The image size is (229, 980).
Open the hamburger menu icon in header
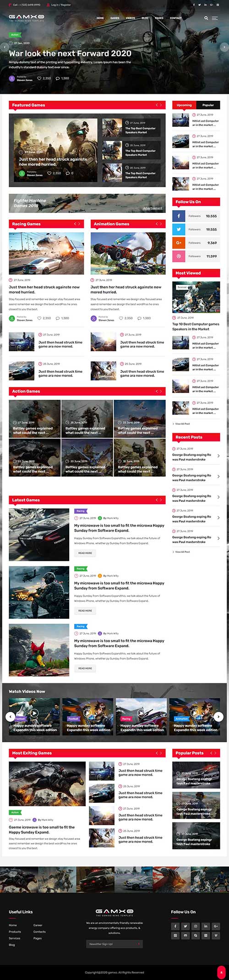point(215,18)
